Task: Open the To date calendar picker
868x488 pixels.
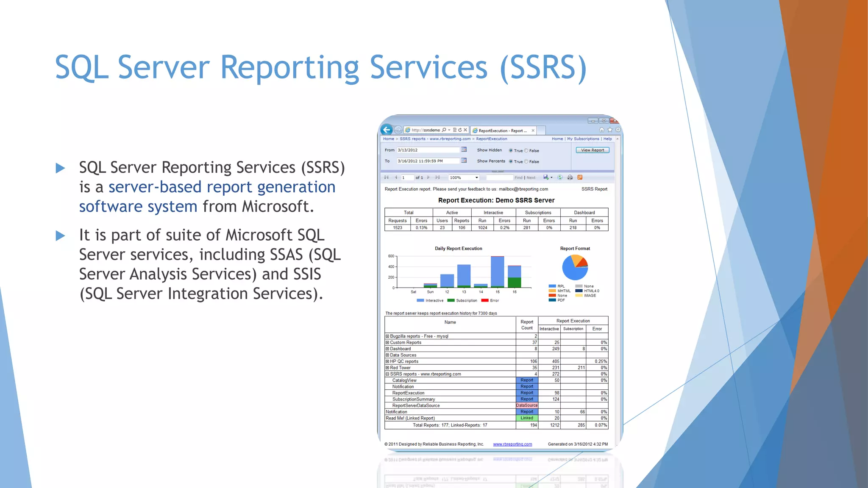Action: pyautogui.click(x=464, y=161)
